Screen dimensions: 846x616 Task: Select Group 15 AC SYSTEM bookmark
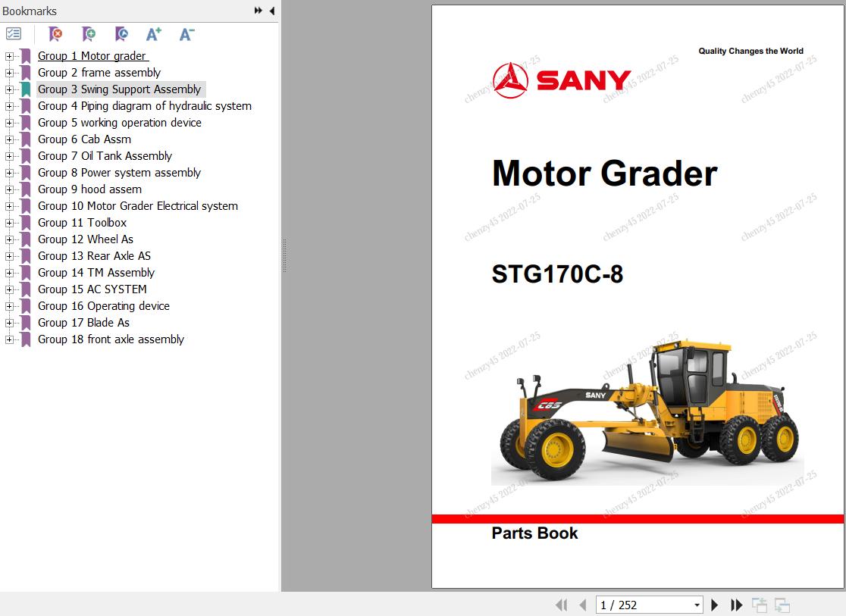click(92, 289)
